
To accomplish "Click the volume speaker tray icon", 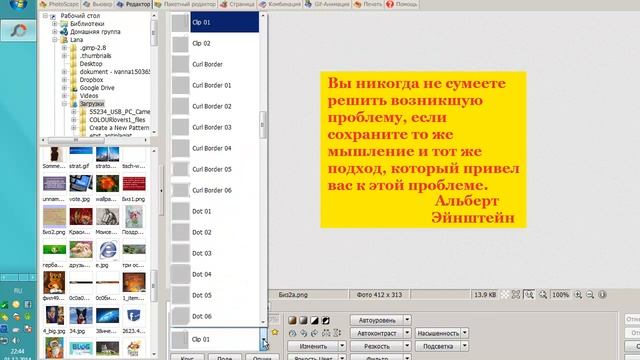I will 16,340.
